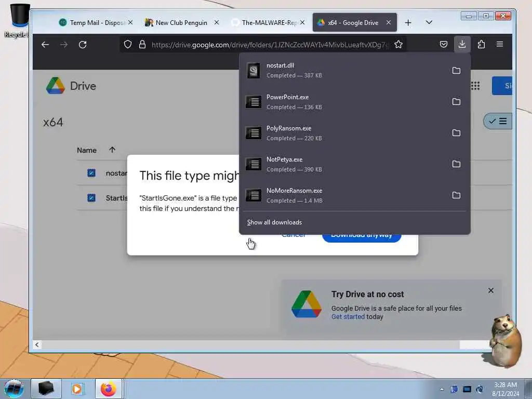Image resolution: width=532 pixels, height=399 pixels.
Task: Open the downloaded PowerPoint.exe entry
Action: (x=344, y=102)
